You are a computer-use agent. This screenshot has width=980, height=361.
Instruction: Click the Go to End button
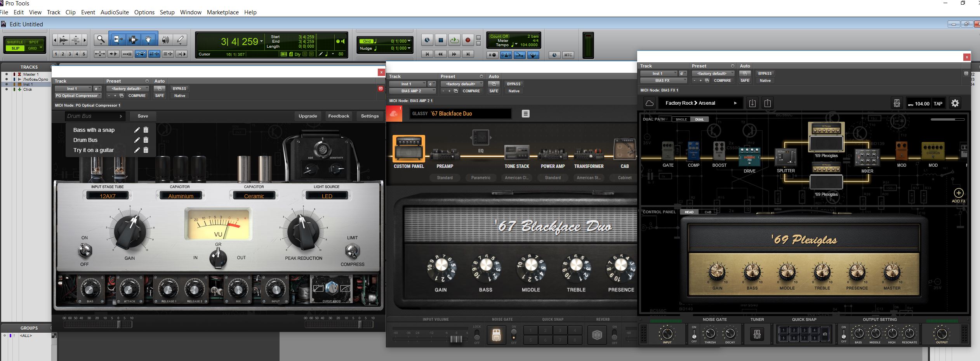(468, 54)
